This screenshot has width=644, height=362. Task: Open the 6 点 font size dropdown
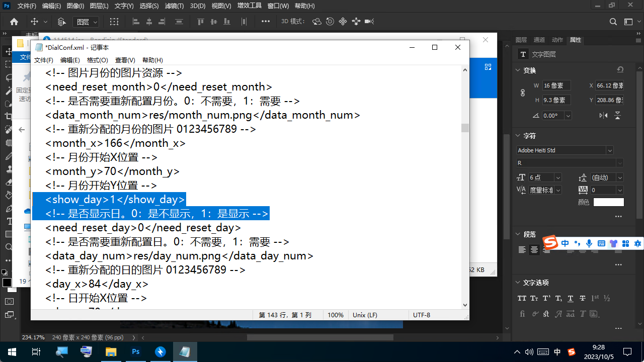[x=557, y=177]
